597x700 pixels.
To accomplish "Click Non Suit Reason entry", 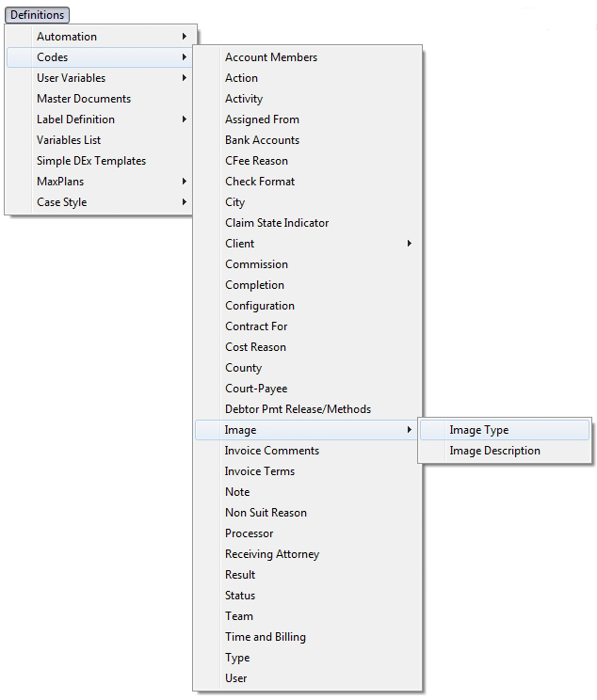I will click(266, 513).
